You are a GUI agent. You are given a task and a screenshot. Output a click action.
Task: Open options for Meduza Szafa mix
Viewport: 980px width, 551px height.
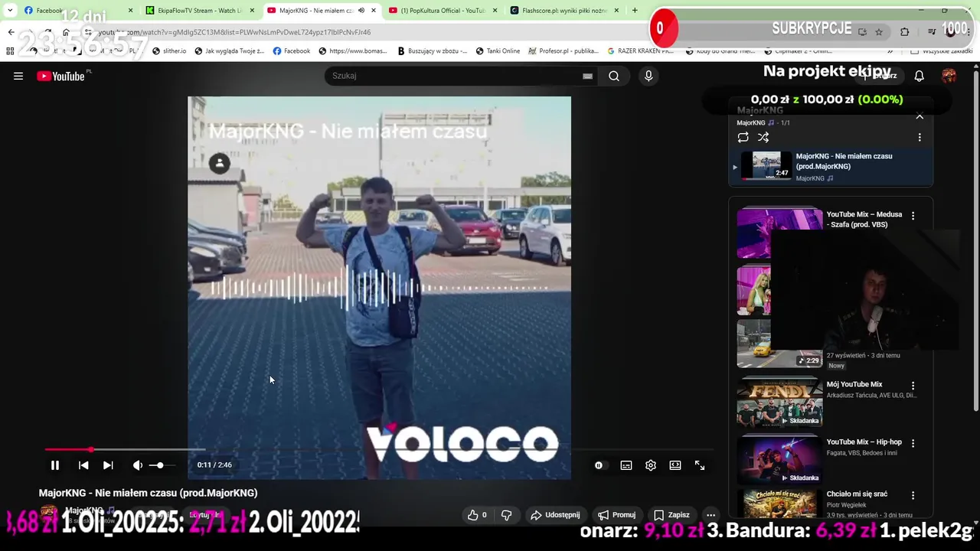[x=913, y=216]
